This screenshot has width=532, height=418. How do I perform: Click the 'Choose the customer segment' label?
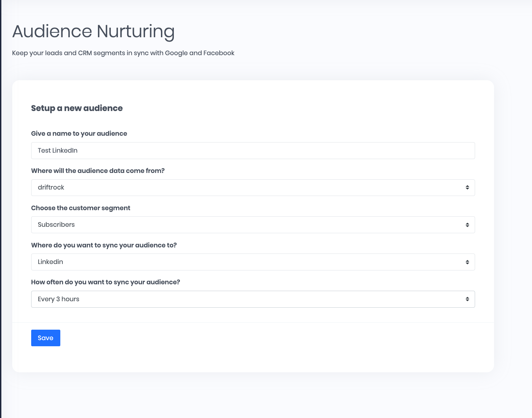coord(81,208)
